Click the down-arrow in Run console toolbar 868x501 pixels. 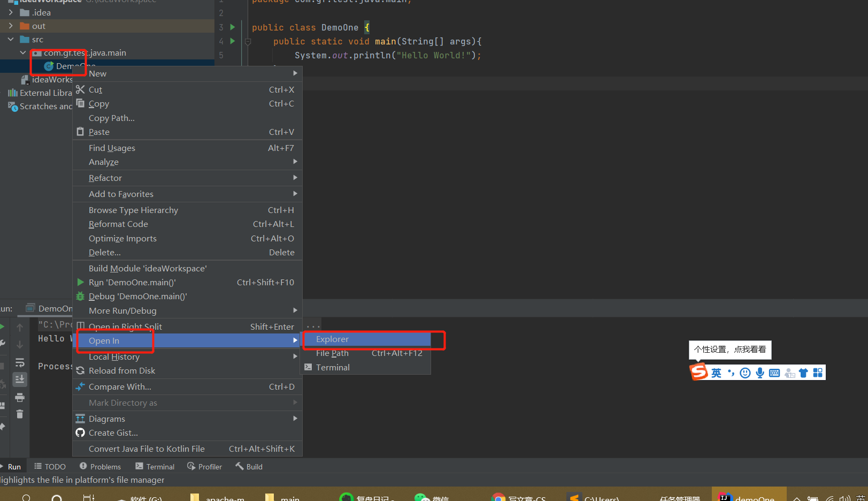point(20,344)
